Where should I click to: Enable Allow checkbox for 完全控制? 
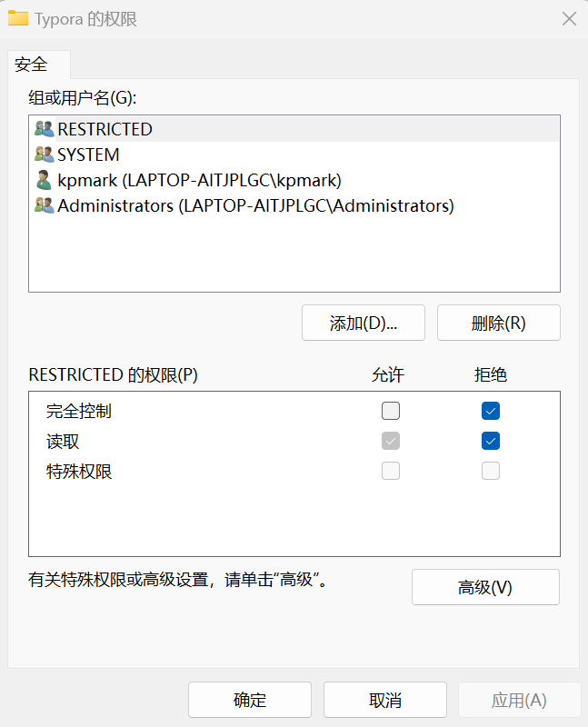click(x=391, y=411)
